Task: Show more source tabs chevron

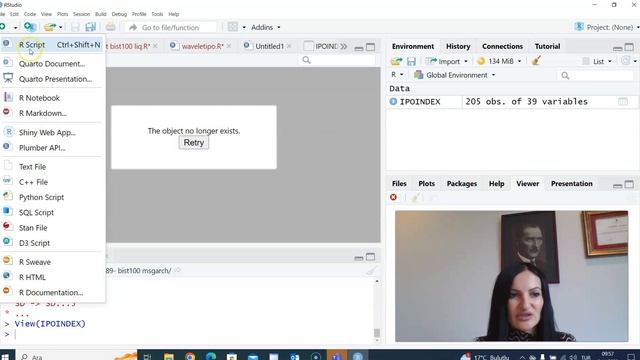Action: point(344,47)
